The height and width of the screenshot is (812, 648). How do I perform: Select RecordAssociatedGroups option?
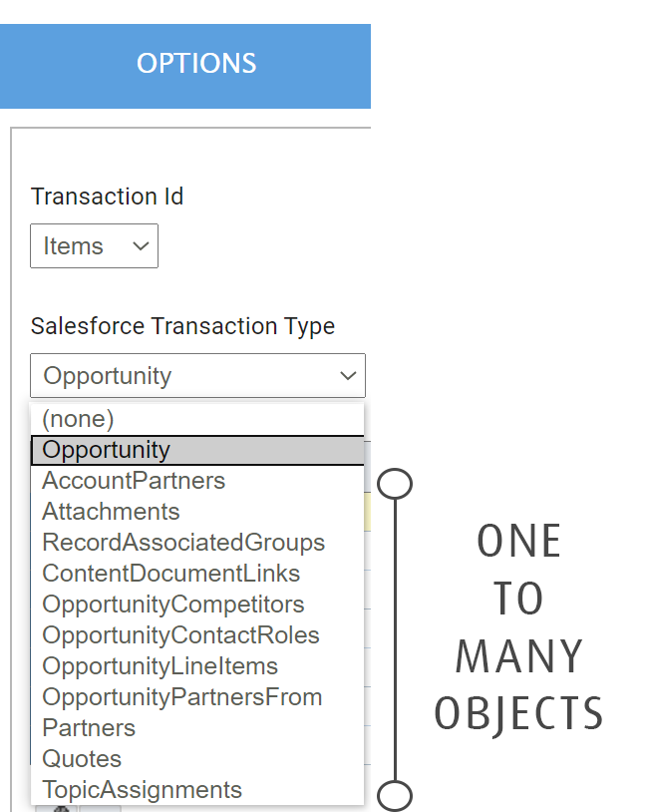coord(183,543)
